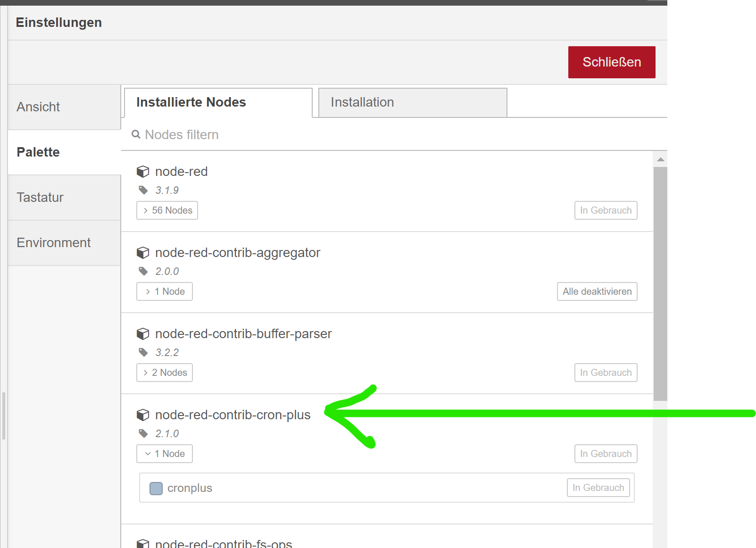This screenshot has height=548, width=756.
Task: Open the Environment settings section
Action: point(64,243)
